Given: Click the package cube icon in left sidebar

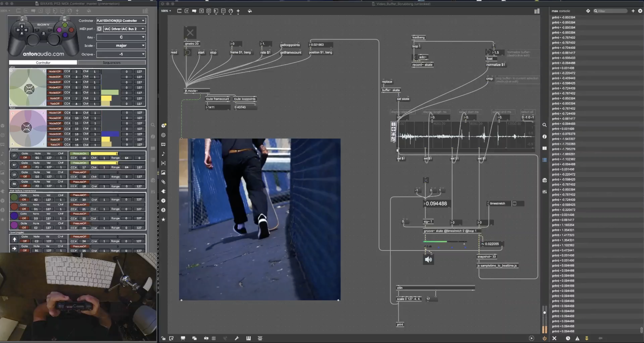Looking at the screenshot, I should pos(163,126).
